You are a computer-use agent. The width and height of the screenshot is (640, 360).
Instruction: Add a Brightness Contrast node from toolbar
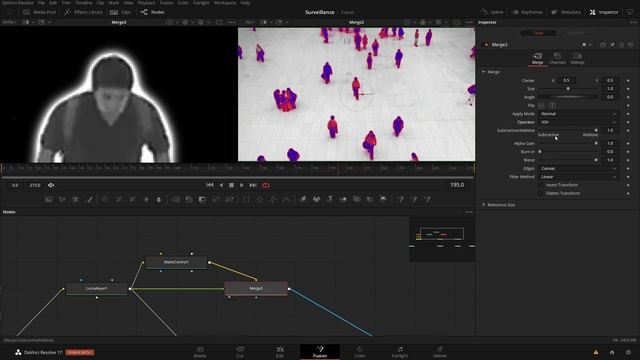146,199
